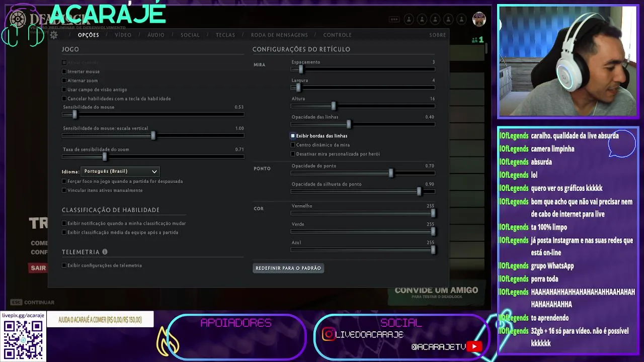Open the Teclas tab
This screenshot has height=362, width=644.
click(x=225, y=35)
